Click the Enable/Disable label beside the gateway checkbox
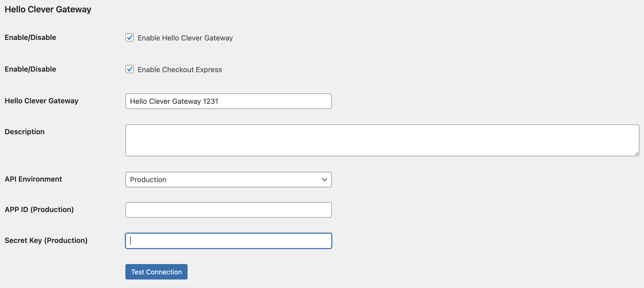644x288 pixels. tap(30, 37)
